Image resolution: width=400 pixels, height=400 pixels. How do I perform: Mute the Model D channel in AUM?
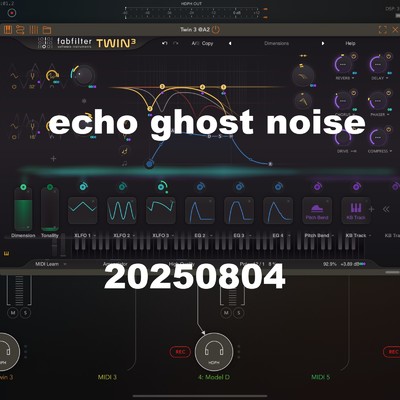[x=226, y=313]
